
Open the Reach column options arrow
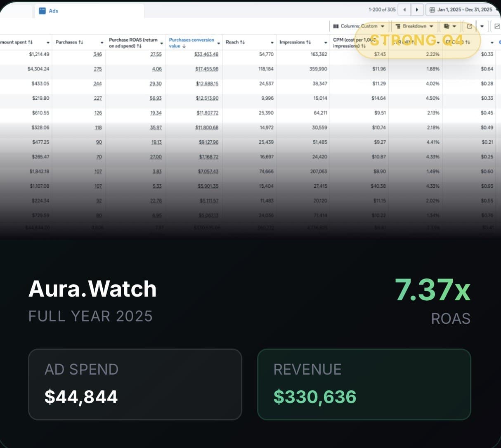[x=272, y=43]
